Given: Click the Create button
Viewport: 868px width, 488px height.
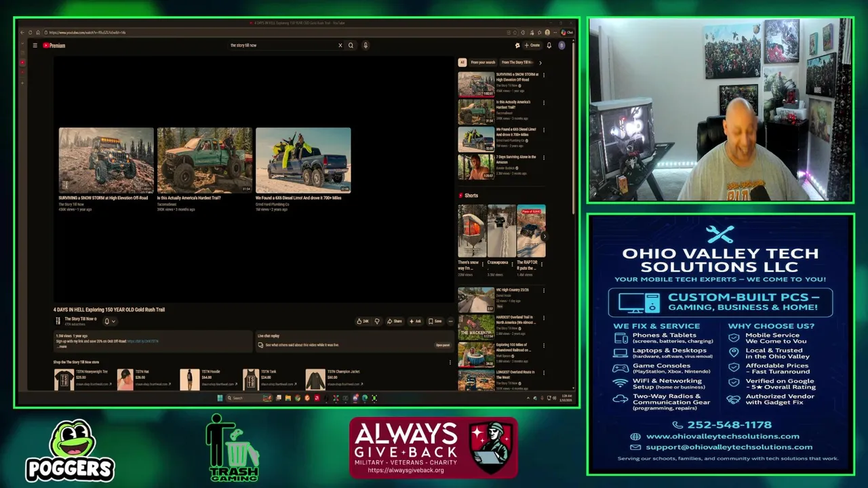Looking at the screenshot, I should tap(532, 45).
